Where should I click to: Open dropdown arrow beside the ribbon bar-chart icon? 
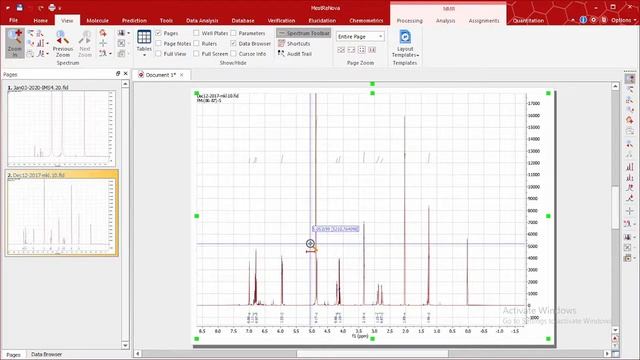coord(47,43)
